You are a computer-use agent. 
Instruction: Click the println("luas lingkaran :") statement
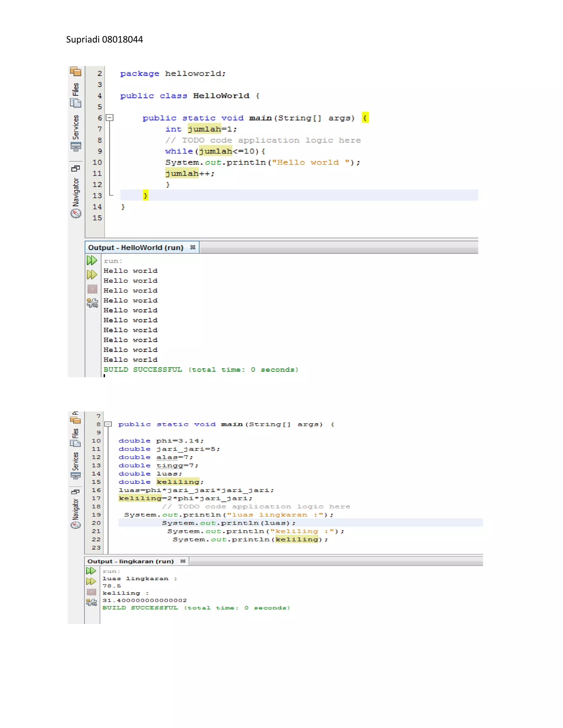(x=229, y=515)
